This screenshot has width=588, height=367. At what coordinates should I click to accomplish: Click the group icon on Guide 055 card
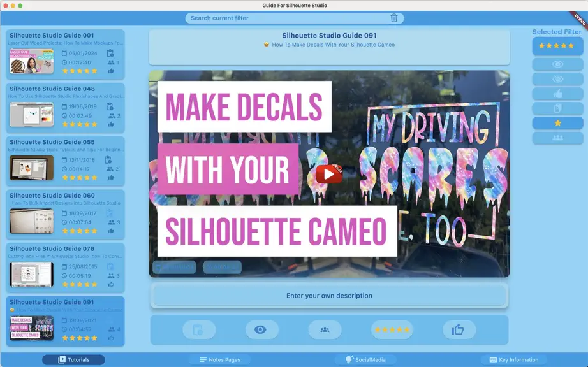[x=110, y=169]
